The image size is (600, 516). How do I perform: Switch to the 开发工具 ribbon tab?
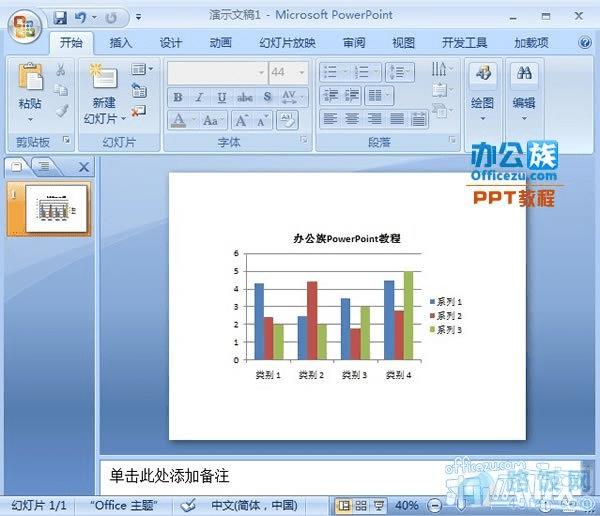[464, 42]
